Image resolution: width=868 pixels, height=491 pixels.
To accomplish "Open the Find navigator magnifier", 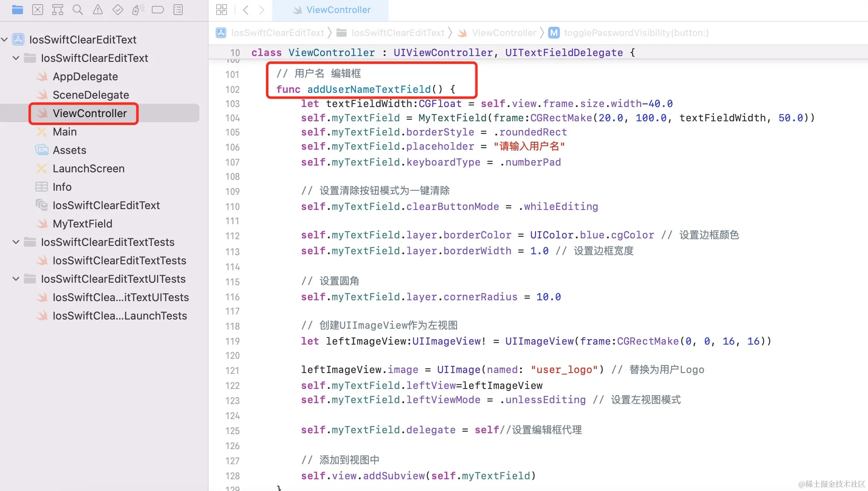I will 77,10.
